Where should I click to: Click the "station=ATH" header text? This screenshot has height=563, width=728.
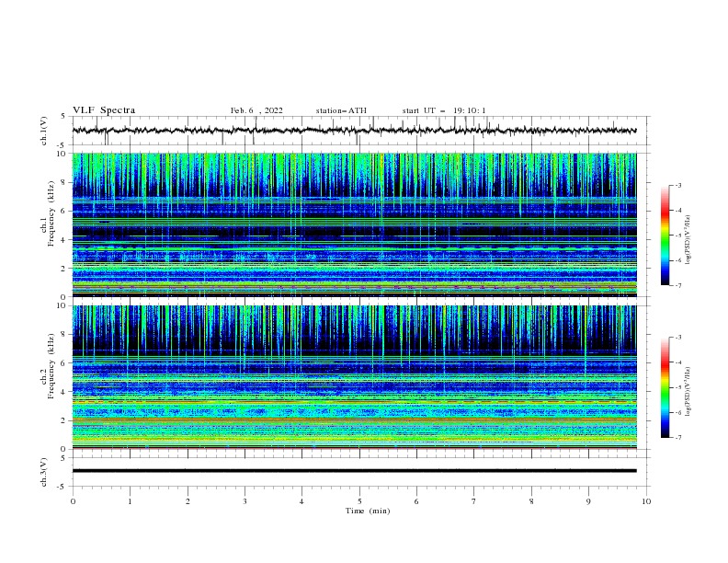[341, 110]
